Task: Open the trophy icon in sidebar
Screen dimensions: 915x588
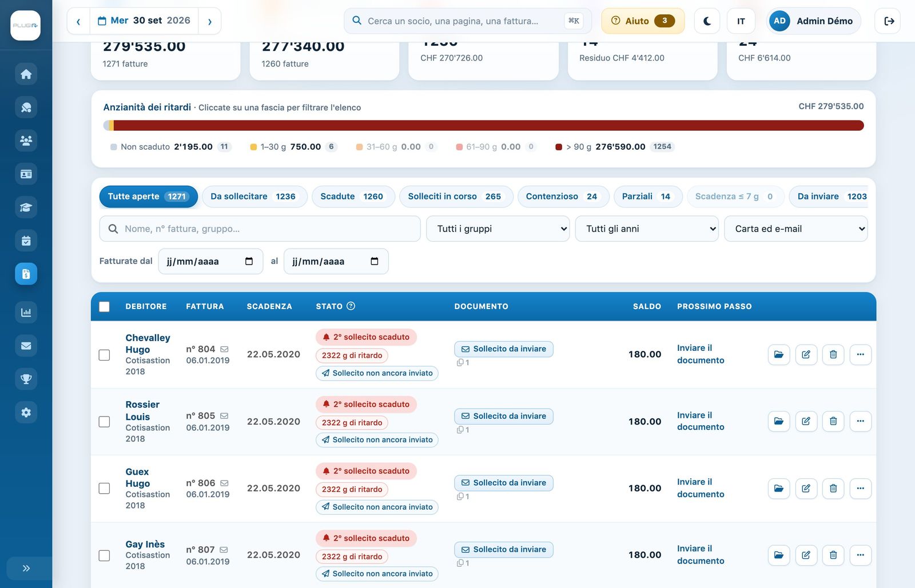Action: coord(26,379)
